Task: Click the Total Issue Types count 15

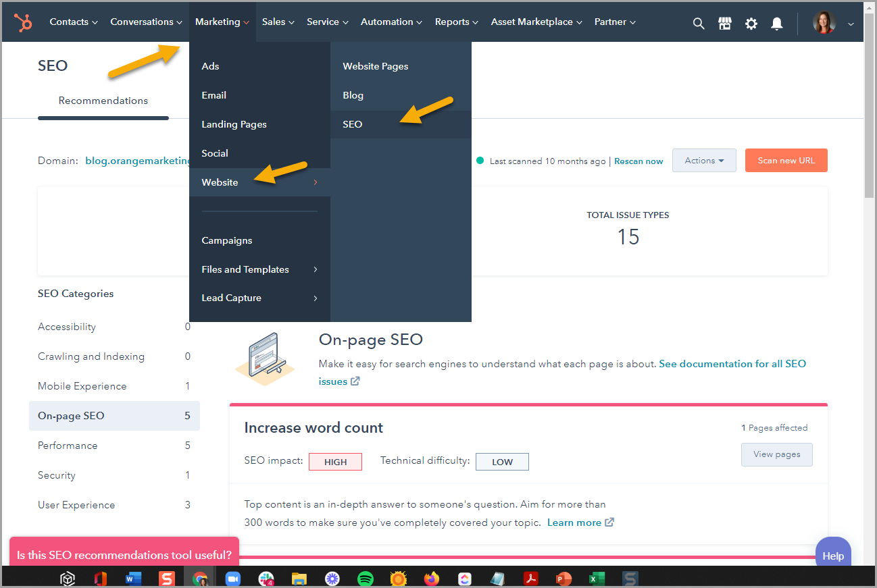Action: click(x=628, y=237)
